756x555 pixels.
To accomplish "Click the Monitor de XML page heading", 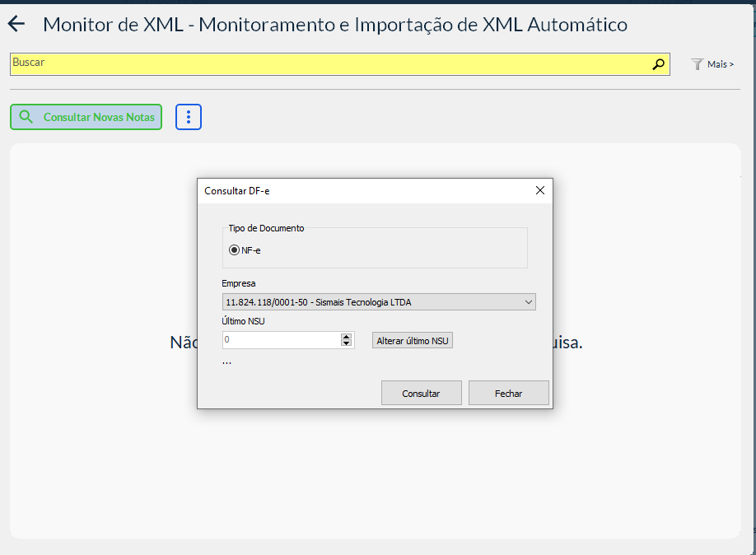I will coord(334,25).
